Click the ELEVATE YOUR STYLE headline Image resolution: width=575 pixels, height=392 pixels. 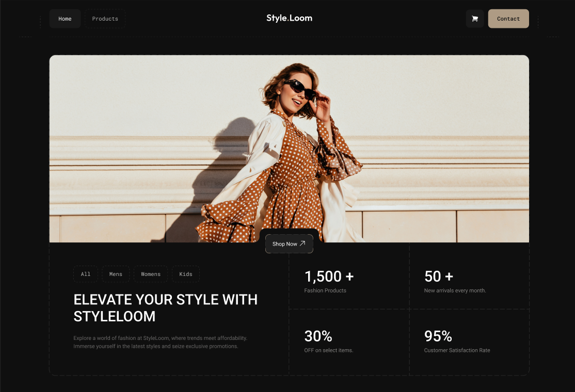(x=165, y=308)
